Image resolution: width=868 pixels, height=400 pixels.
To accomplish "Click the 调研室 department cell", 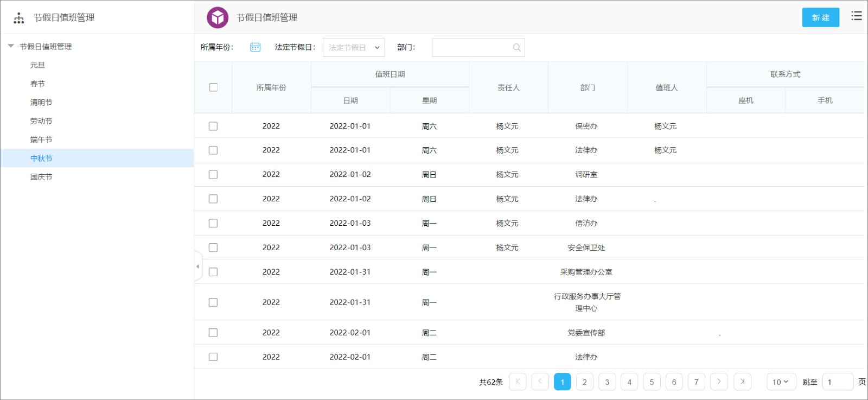I will tap(586, 174).
